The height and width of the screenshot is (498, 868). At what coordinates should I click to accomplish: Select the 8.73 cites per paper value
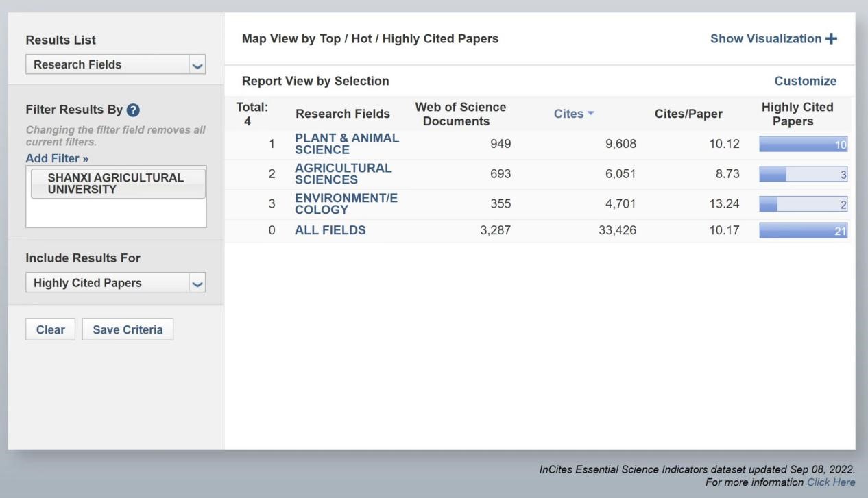727,174
